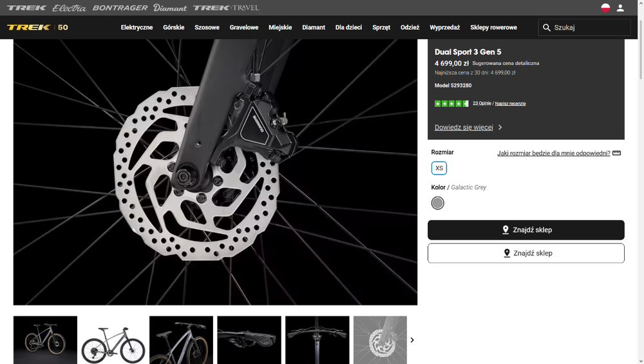Image resolution: width=644 pixels, height=364 pixels.
Task: Open the Sprzęt menu
Action: [381, 28]
